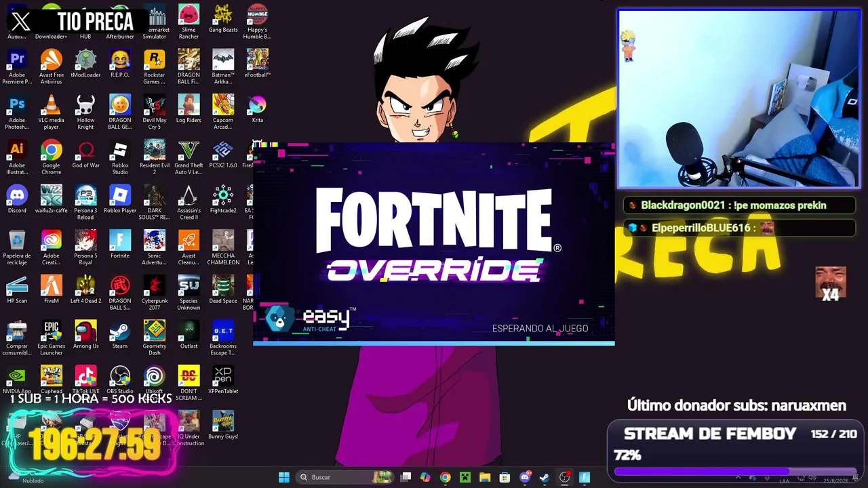This screenshot has width=868, height=488.
Task: Click the Devil May Cry 5 desktop icon
Action: [x=155, y=112]
